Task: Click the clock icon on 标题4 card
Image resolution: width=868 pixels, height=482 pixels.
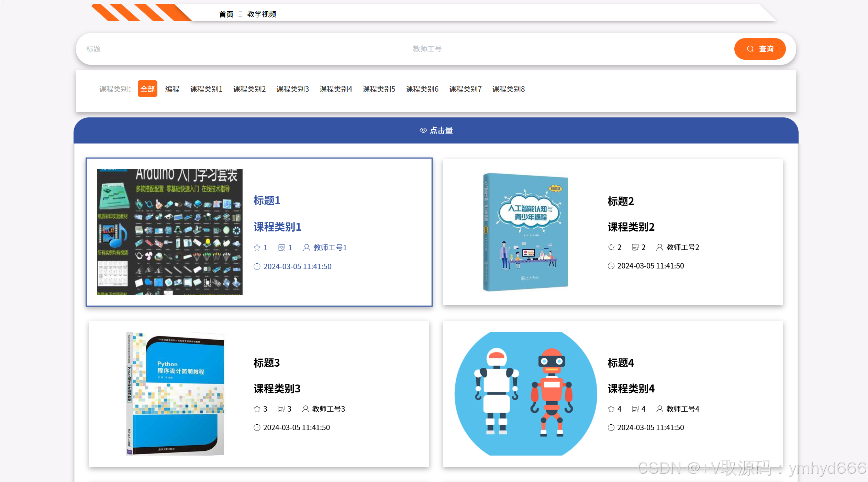Action: [x=611, y=427]
